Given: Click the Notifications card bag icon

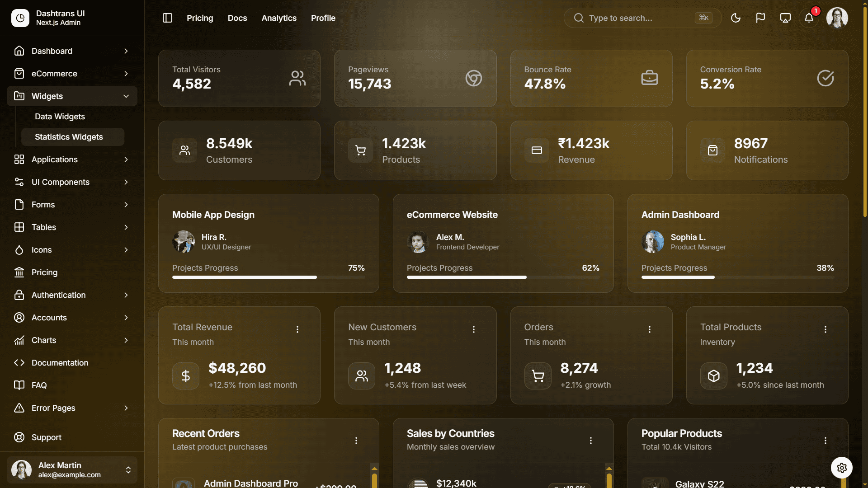Looking at the screenshot, I should point(712,150).
